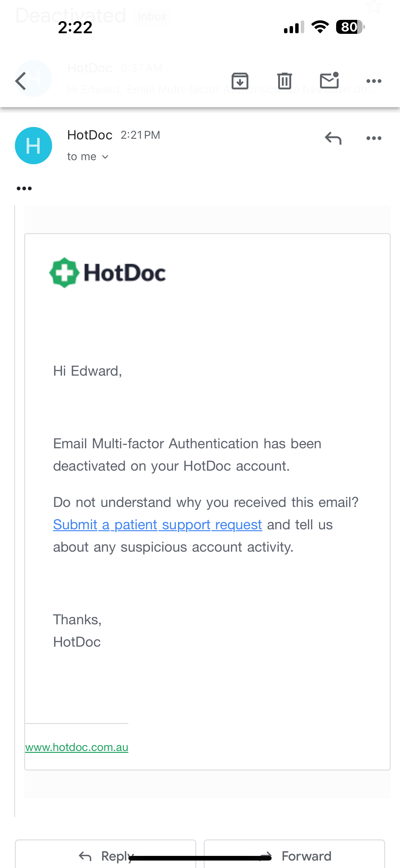Delete the email via trash icon
The width and height of the screenshot is (400, 868).
click(285, 81)
